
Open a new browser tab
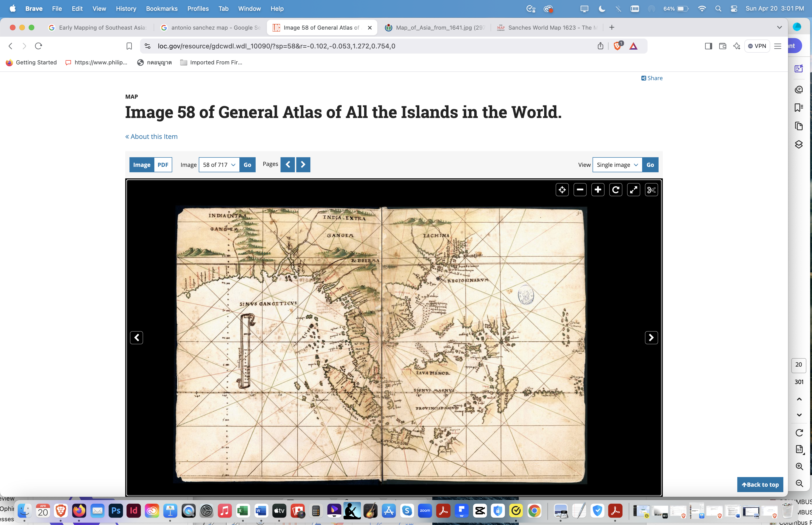tap(612, 27)
